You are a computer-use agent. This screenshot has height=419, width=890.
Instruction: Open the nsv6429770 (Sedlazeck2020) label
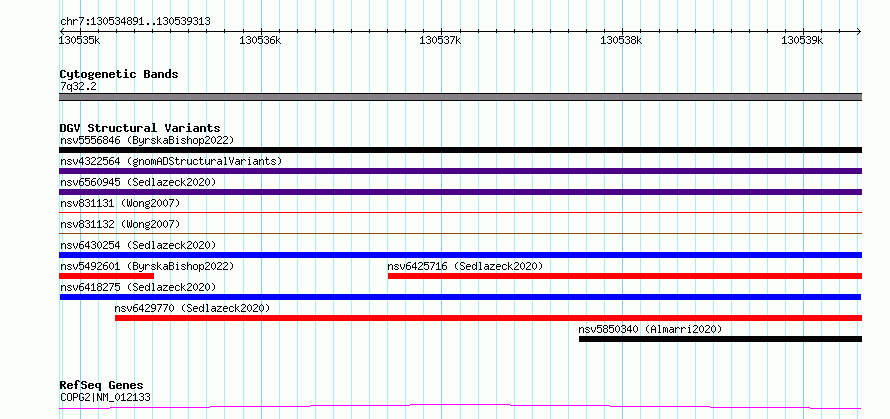pos(192,308)
